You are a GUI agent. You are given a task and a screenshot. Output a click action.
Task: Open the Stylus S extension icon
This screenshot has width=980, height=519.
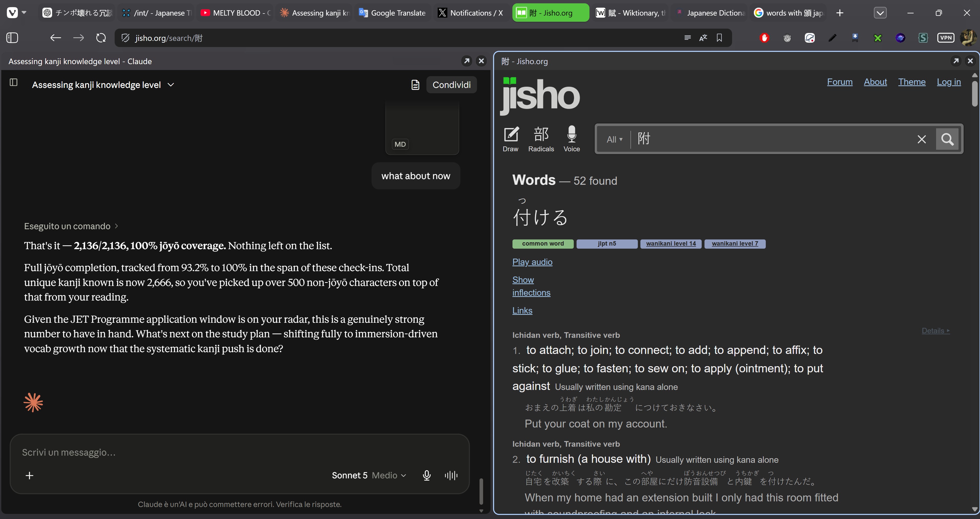click(x=923, y=38)
